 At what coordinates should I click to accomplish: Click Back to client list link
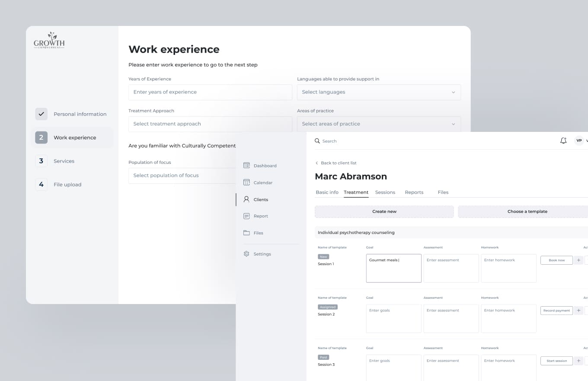click(x=338, y=163)
